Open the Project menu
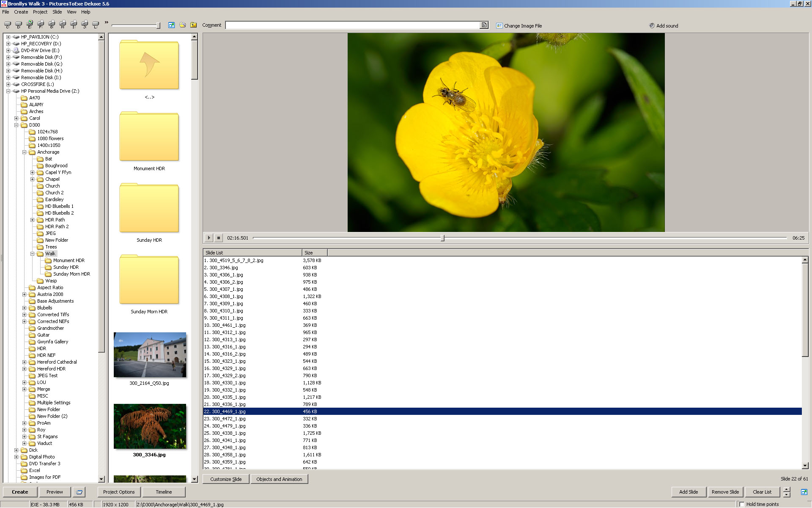 (x=40, y=12)
